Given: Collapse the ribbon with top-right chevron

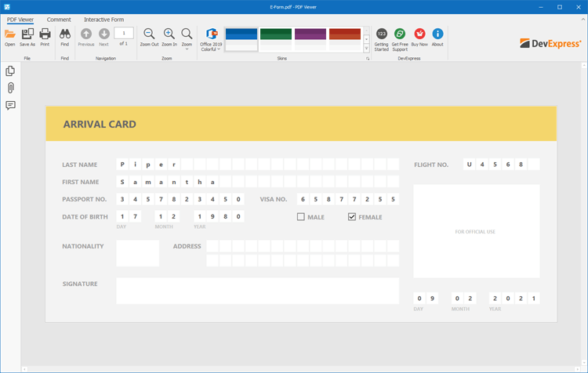Looking at the screenshot, I should [x=583, y=20].
